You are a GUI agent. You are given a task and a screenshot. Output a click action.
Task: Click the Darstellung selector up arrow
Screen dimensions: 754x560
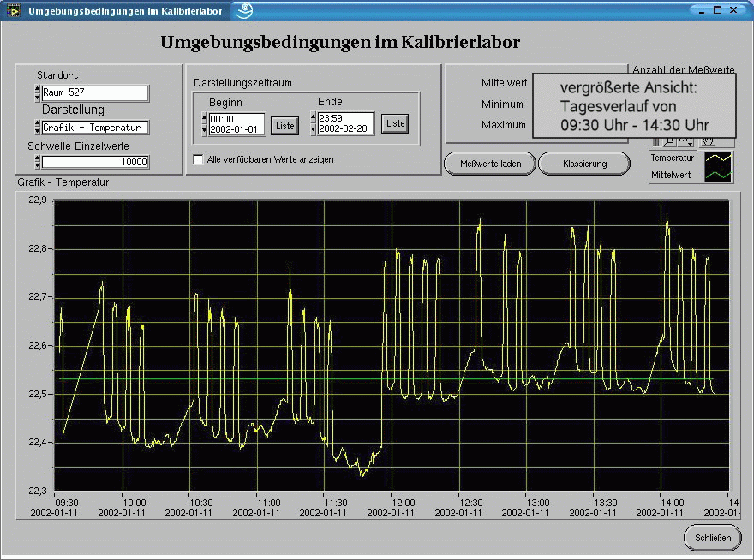point(38,123)
